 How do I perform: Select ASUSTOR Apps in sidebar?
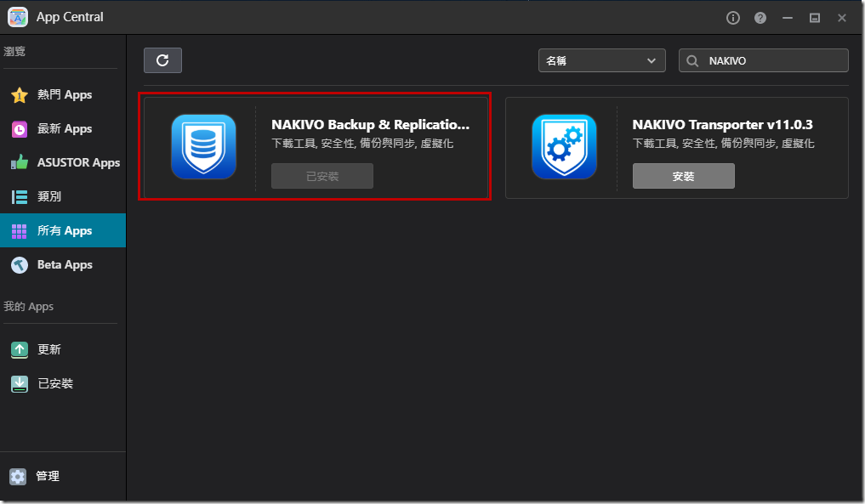(x=63, y=162)
